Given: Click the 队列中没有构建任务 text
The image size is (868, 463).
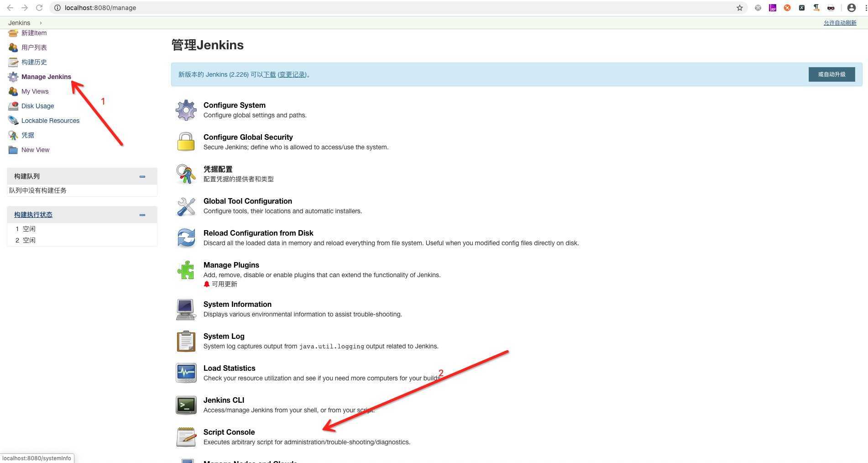Looking at the screenshot, I should point(38,190).
